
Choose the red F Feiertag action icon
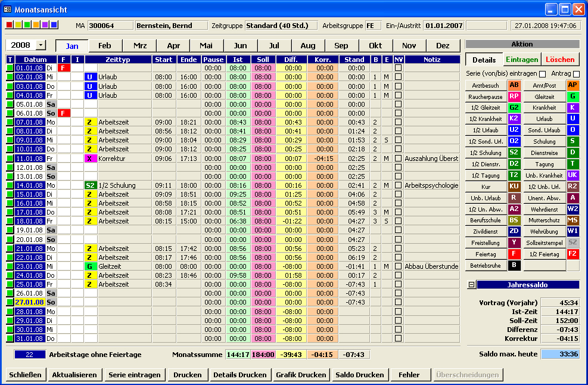pos(514,254)
